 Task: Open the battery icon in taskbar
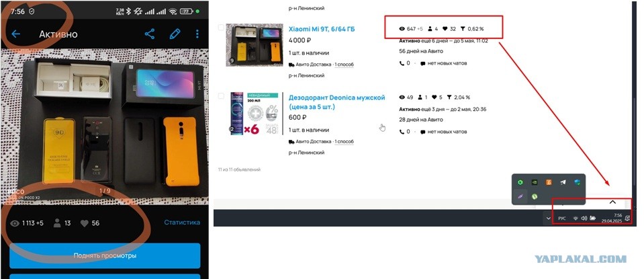(593, 218)
